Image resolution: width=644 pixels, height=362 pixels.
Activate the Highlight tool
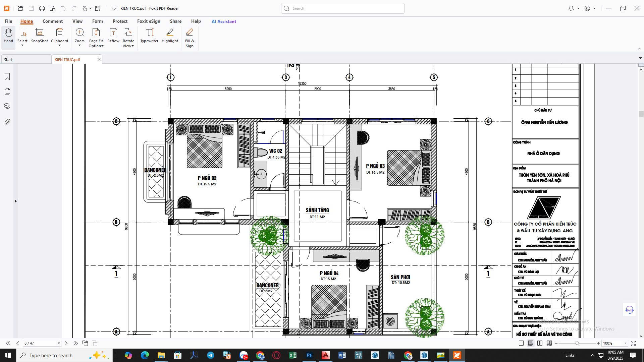tap(170, 36)
